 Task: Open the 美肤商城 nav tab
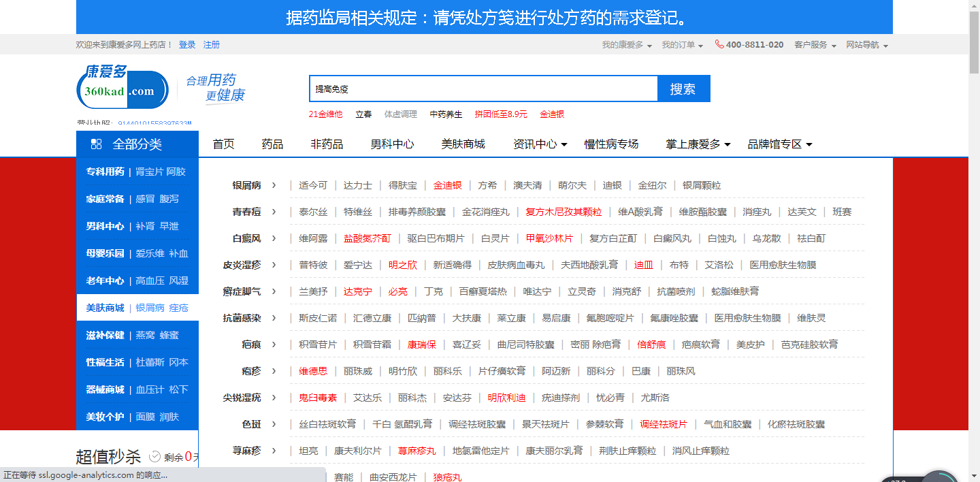click(x=463, y=144)
